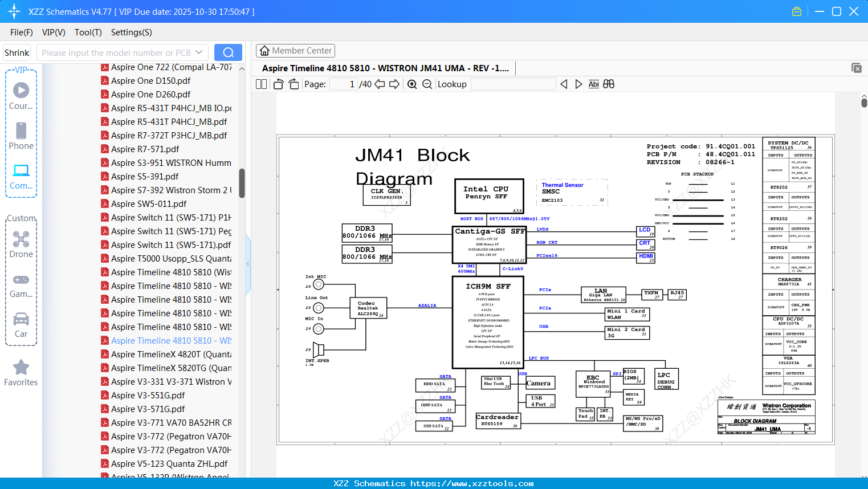This screenshot has width=868, height=489.
Task: Close the document tab panel icon
Action: pos(857,68)
